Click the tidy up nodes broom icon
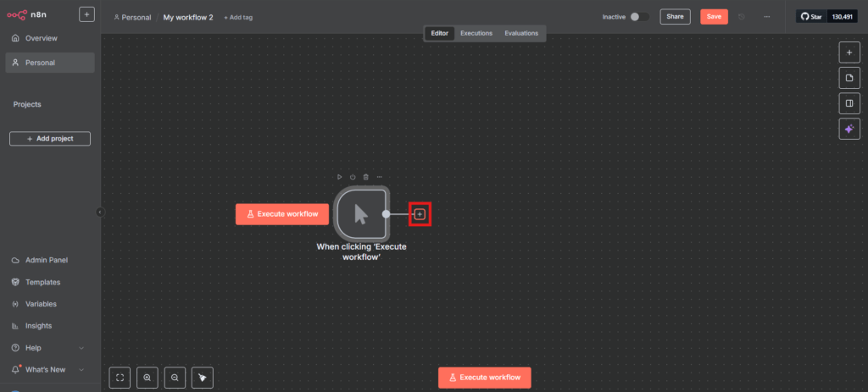The width and height of the screenshot is (868, 392). pyautogui.click(x=202, y=378)
